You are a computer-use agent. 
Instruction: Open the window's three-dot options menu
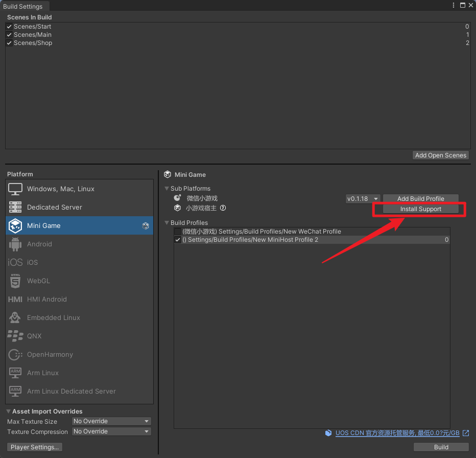tap(454, 5)
